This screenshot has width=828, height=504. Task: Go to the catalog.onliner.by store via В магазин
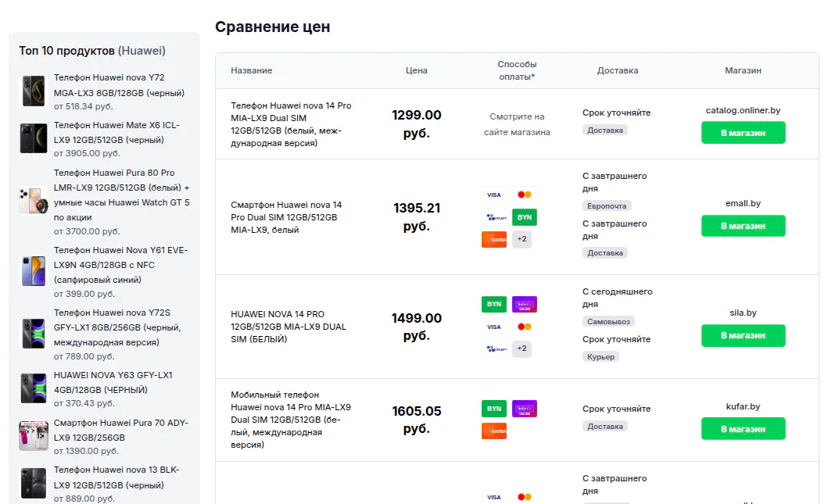[743, 133]
